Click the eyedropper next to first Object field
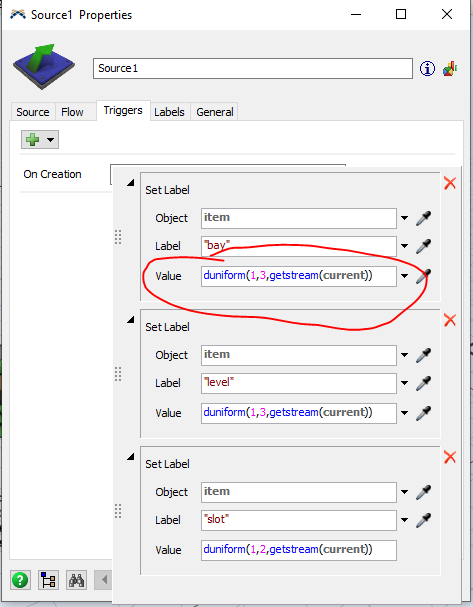Screen dimensions: 473x607 423,218
